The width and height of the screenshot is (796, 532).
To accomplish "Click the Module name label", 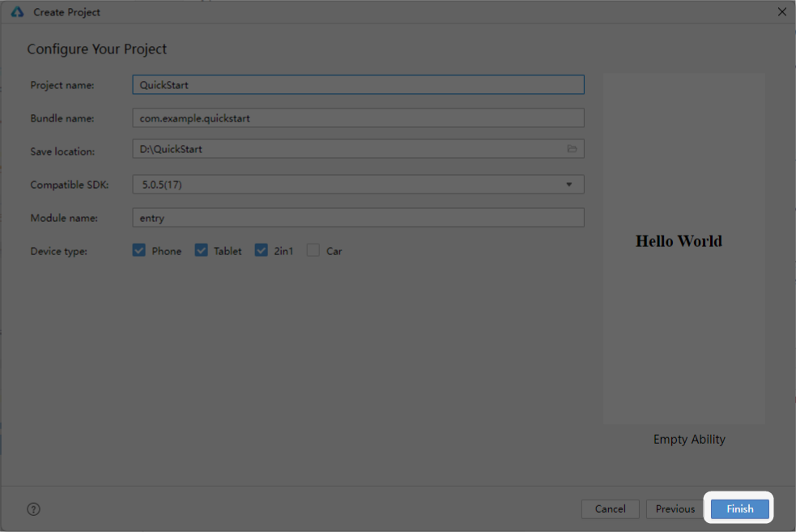I will (x=64, y=218).
